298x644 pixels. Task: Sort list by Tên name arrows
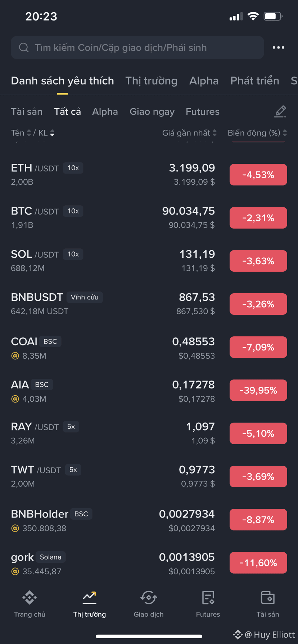point(29,133)
